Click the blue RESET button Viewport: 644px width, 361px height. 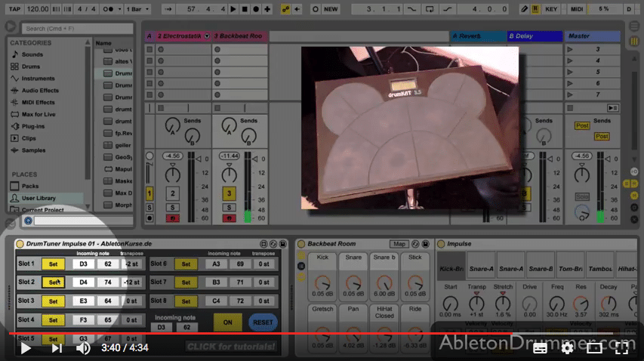(263, 322)
